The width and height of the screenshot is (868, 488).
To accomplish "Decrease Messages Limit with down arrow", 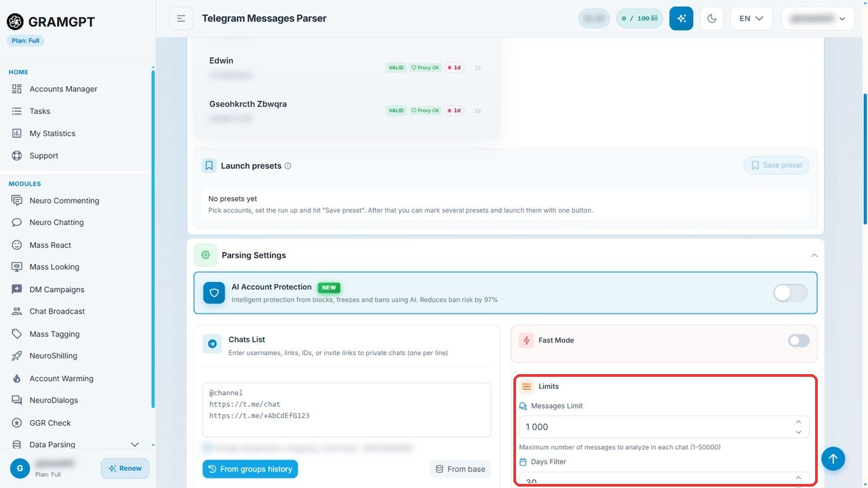I will click(x=798, y=432).
